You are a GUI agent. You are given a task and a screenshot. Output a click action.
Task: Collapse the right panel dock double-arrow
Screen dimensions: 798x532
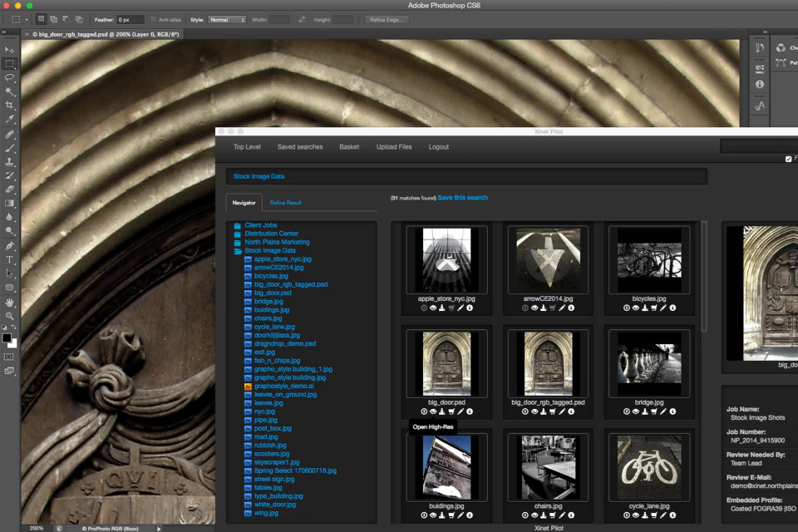pos(765,32)
